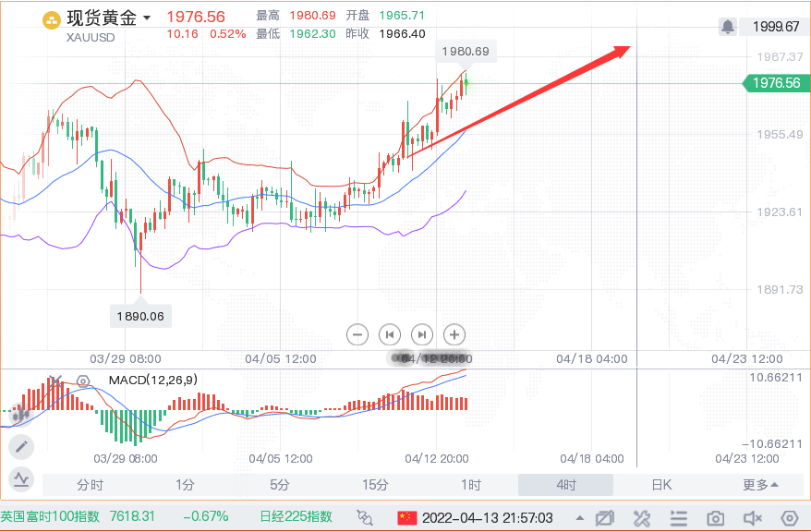Select the 分时 timeframe tab
This screenshot has width=811, height=532.
[90, 485]
